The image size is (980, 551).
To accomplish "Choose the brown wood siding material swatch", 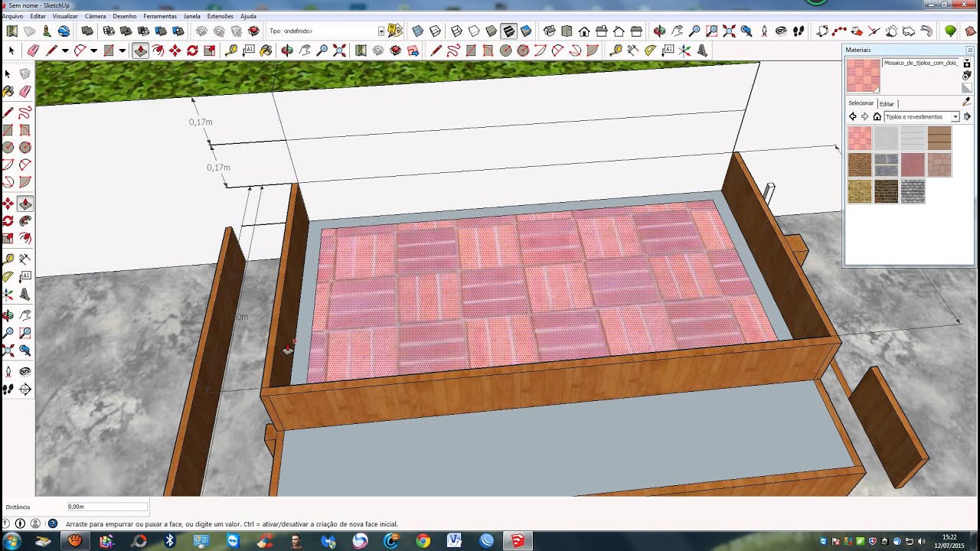I will [x=939, y=139].
